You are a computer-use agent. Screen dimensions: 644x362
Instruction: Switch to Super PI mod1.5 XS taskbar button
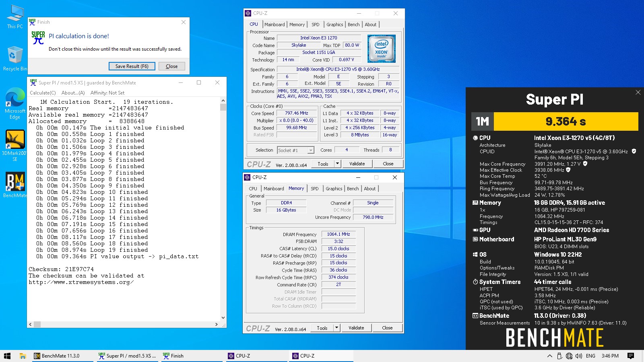pyautogui.click(x=127, y=356)
